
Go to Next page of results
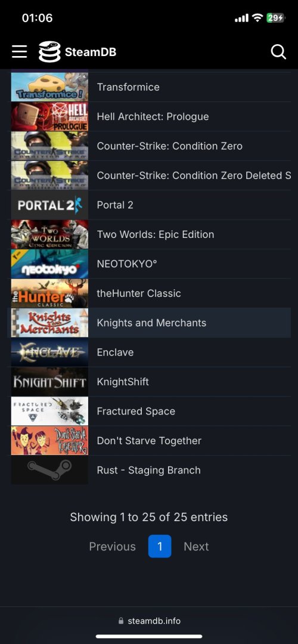[x=196, y=546]
